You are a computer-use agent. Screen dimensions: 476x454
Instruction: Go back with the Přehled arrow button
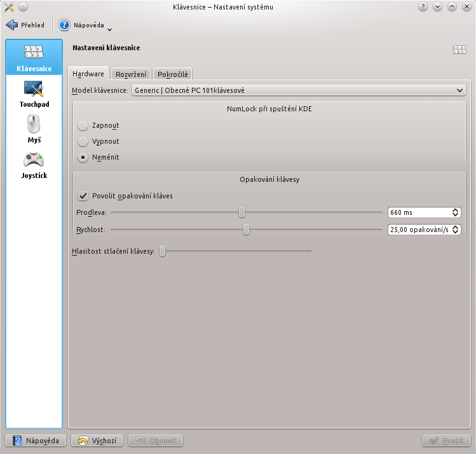pyautogui.click(x=25, y=25)
